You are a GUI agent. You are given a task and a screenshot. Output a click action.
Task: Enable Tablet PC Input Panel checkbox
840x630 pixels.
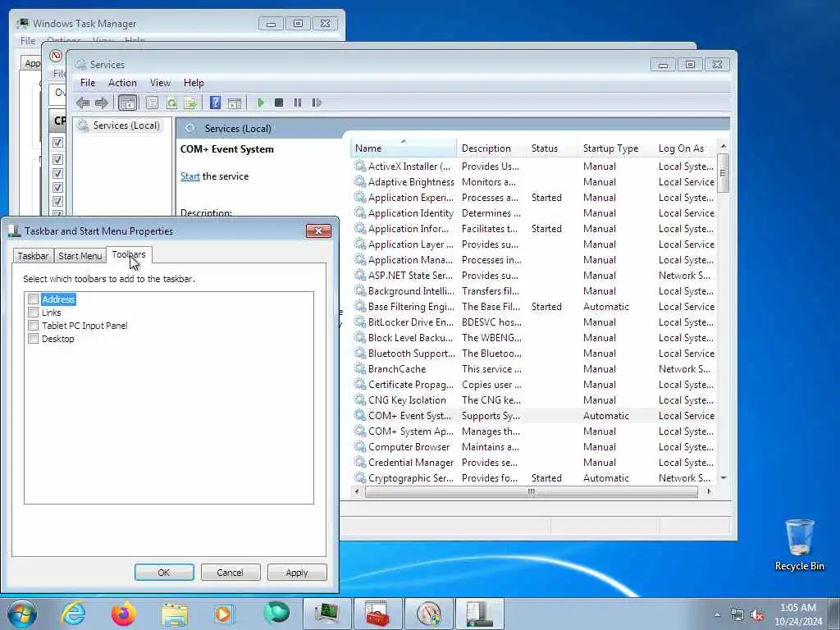click(33, 325)
